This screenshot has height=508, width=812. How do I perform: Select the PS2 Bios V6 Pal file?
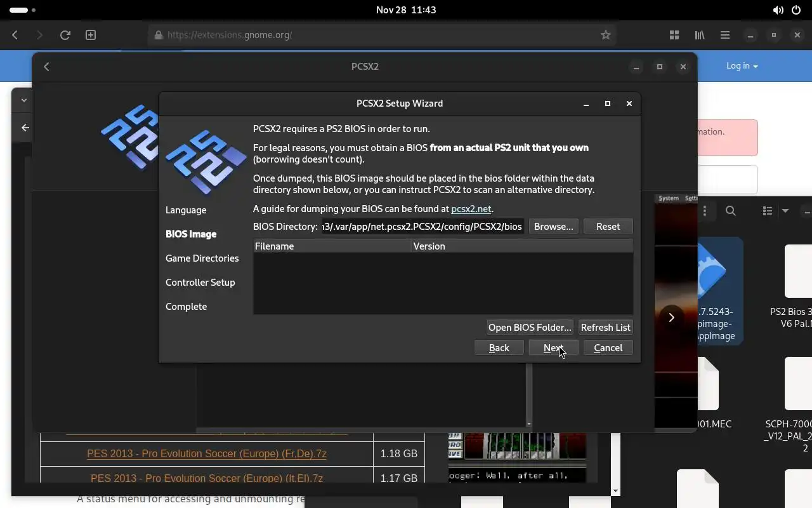[790, 286]
